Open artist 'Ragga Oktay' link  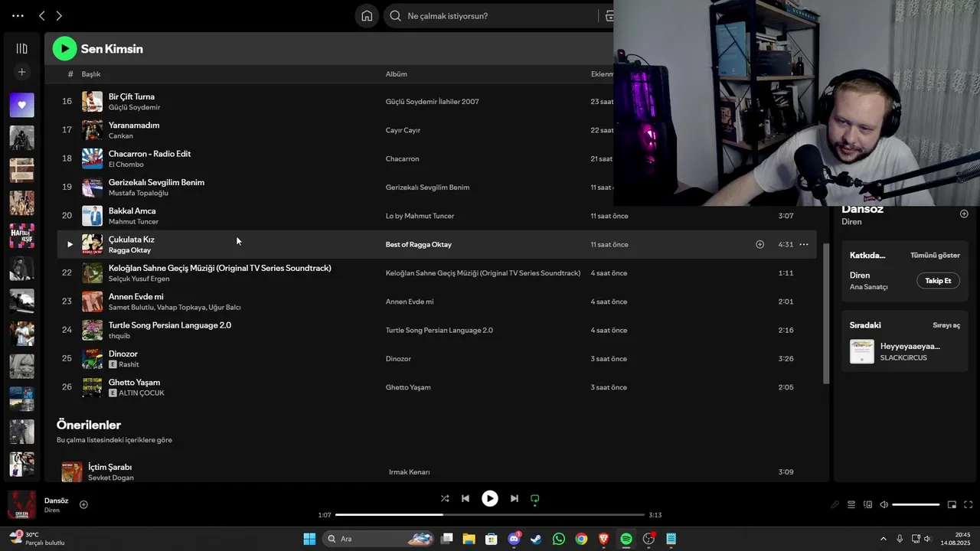pyautogui.click(x=129, y=250)
